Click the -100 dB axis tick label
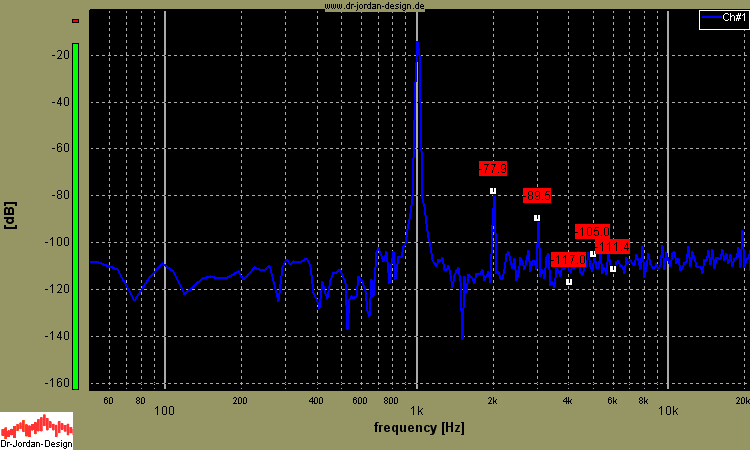 pos(55,242)
